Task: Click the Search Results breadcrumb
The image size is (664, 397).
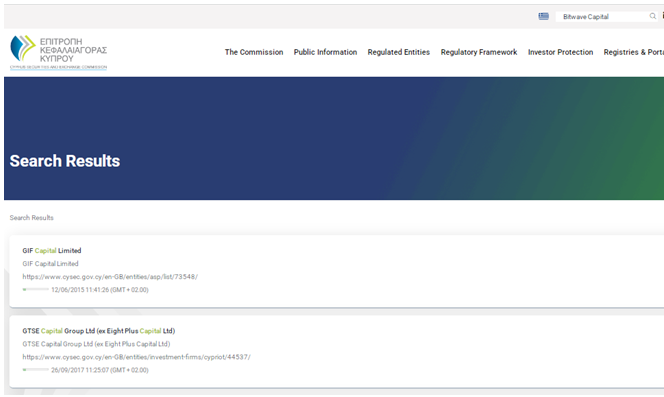Action: tap(32, 218)
